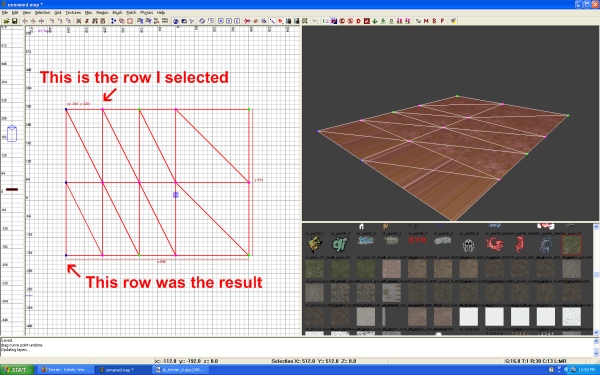Click the Save floppy disk icon

pyautogui.click(x=15, y=21)
